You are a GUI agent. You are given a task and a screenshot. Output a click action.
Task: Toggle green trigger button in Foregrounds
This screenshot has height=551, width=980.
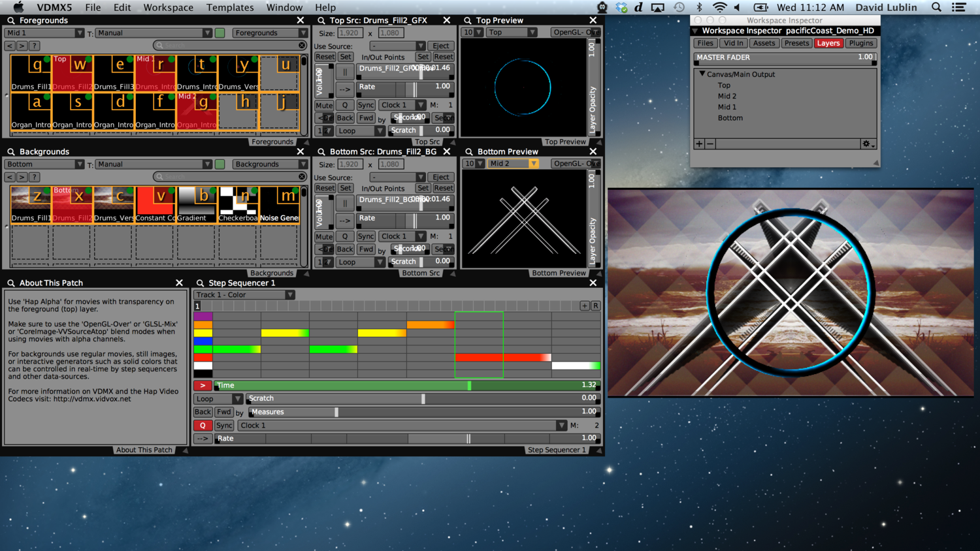click(220, 33)
